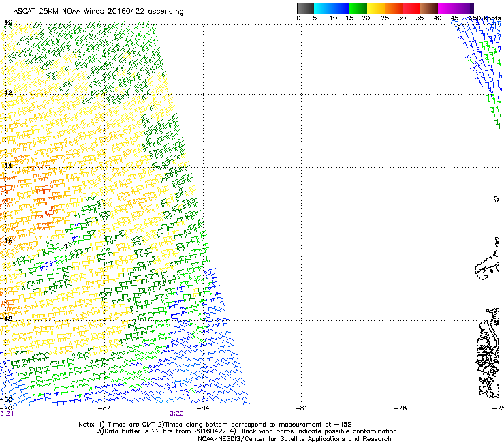Click the '-42' latitude label
This screenshot has height=443, width=504.
(x=6, y=93)
